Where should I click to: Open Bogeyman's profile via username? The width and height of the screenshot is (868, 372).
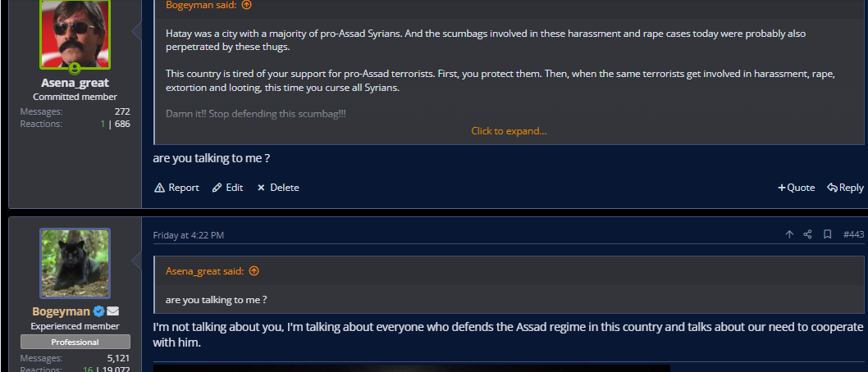61,311
